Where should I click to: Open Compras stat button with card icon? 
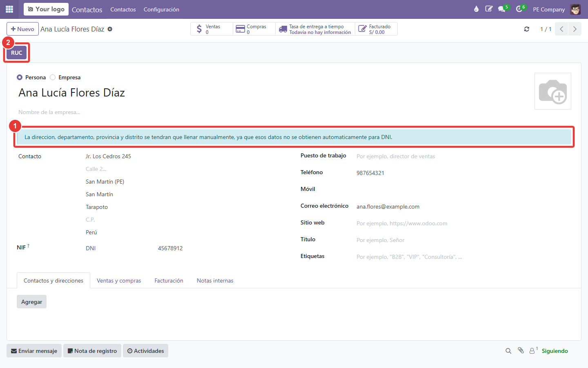pyautogui.click(x=254, y=29)
